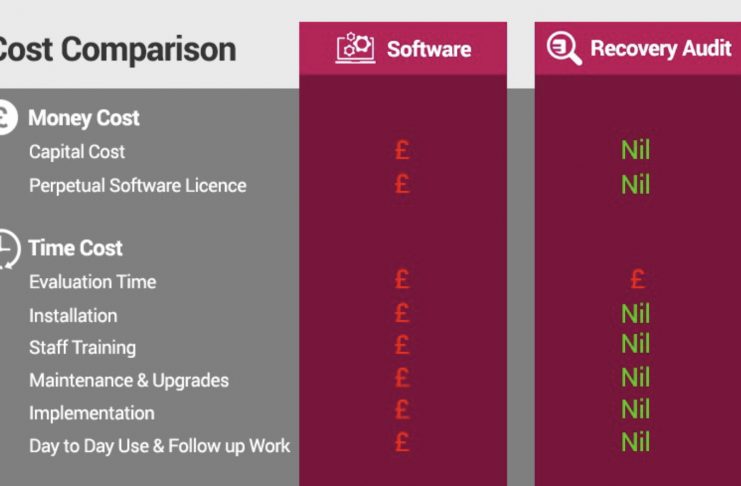
Task: Click the Installation row label
Action: coord(73,316)
